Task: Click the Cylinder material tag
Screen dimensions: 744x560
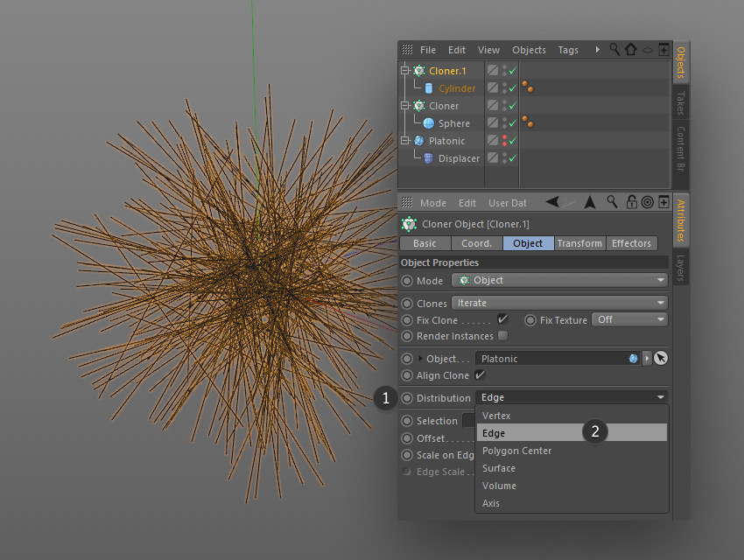Action: click(x=528, y=87)
